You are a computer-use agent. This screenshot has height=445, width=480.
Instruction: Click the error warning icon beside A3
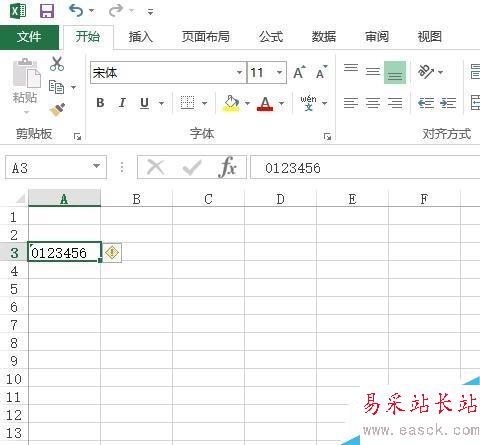coord(112,252)
